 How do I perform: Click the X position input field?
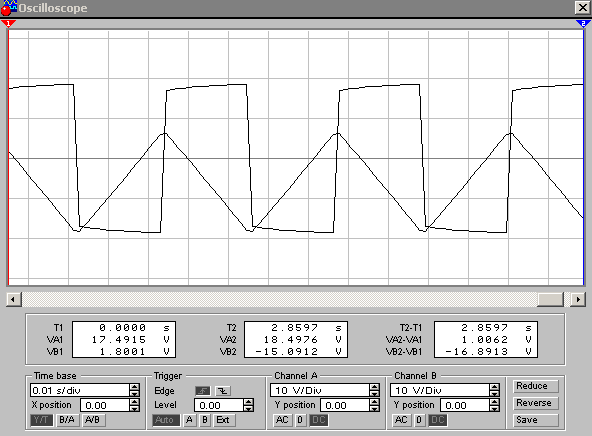click(105, 405)
